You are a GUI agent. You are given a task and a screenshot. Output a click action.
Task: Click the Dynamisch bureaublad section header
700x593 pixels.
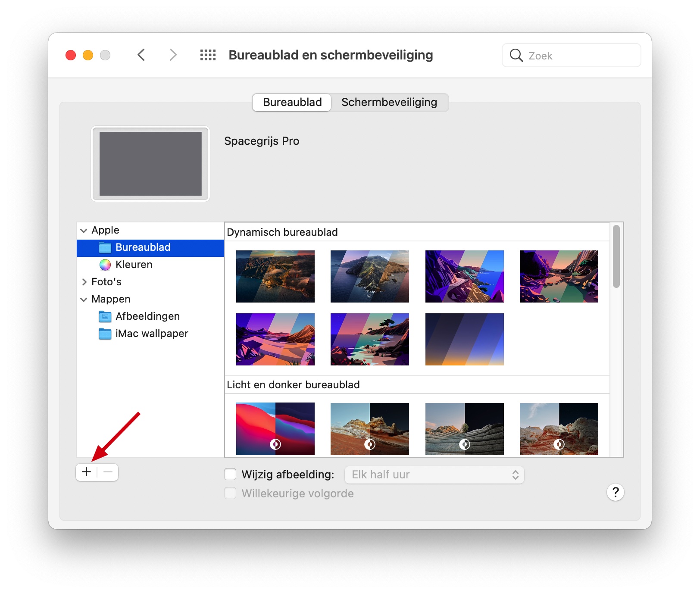[282, 232]
